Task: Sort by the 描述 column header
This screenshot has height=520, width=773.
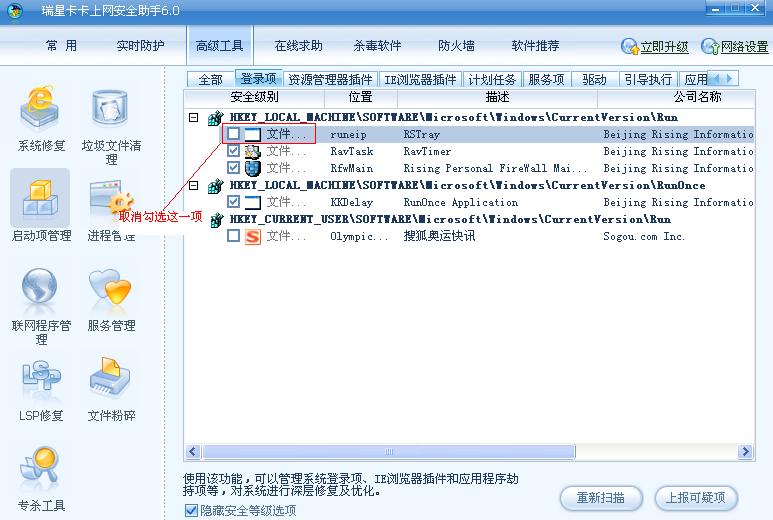Action: (497, 97)
